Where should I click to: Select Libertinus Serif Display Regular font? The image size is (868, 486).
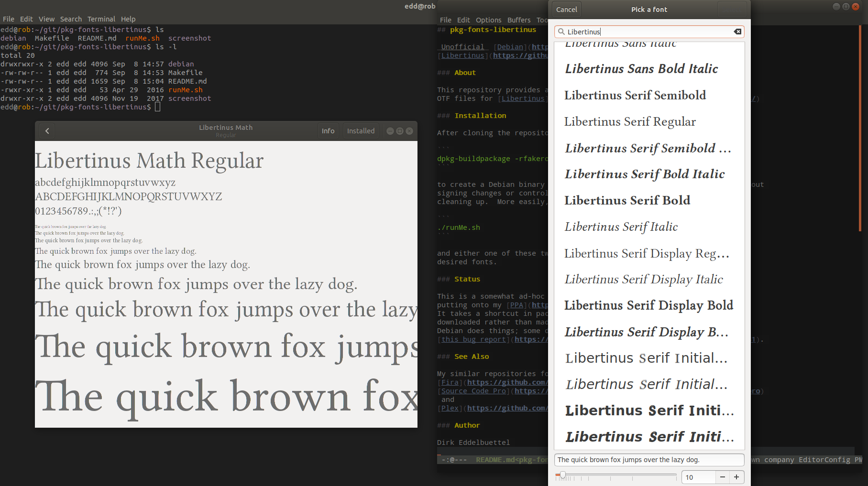click(649, 253)
